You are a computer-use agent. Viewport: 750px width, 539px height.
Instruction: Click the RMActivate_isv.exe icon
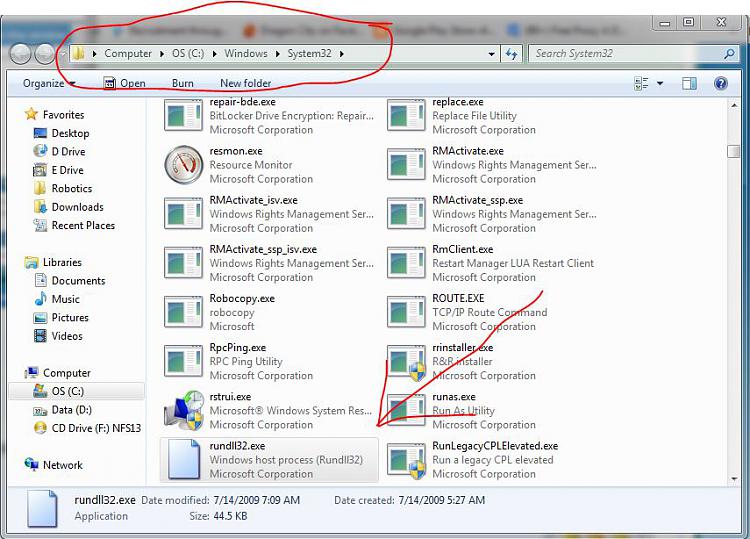[183, 214]
